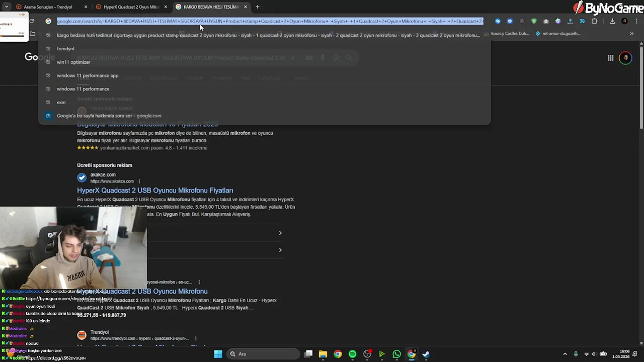
Task: Pick 'kargo bedava hizli teslimat' full suggestion
Action: click(264, 35)
